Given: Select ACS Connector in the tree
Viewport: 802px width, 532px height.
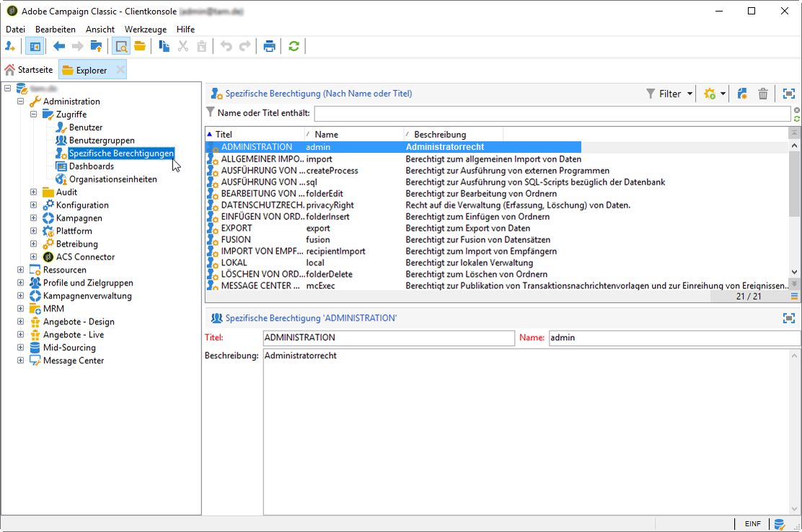Looking at the screenshot, I should [85, 257].
